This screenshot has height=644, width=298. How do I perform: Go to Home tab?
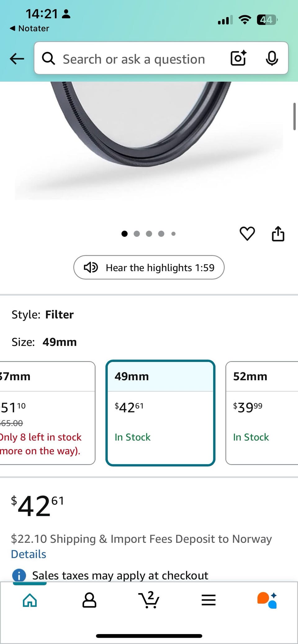(30, 601)
